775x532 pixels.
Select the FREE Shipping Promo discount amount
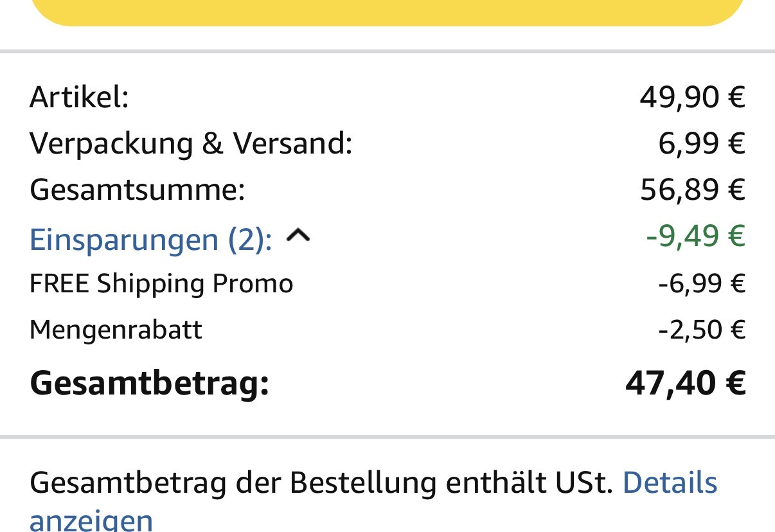pos(701,283)
